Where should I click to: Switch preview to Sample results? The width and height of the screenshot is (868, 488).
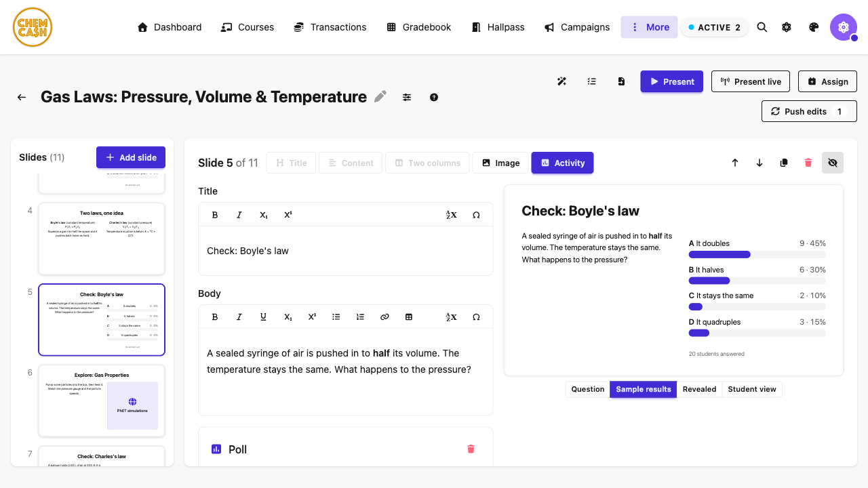pos(644,389)
